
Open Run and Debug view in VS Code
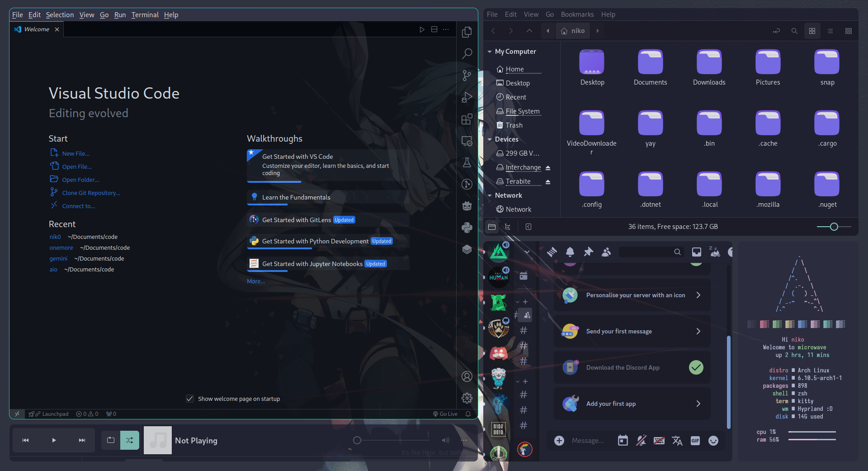(x=467, y=97)
